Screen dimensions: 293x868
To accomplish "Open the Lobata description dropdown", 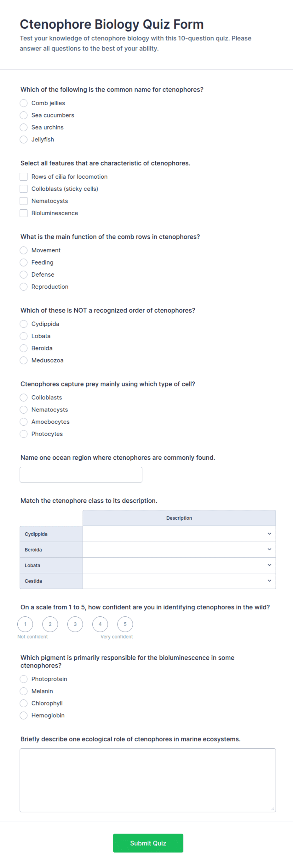I will (x=179, y=565).
